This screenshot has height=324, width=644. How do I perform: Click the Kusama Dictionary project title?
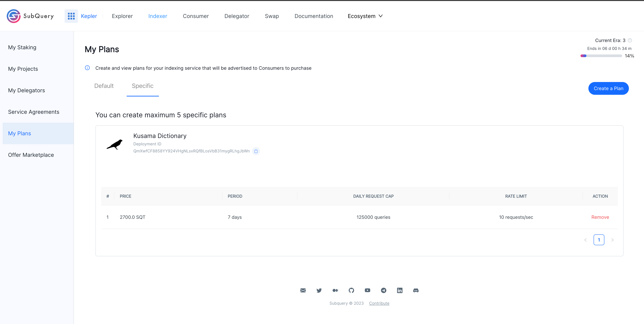(x=160, y=136)
